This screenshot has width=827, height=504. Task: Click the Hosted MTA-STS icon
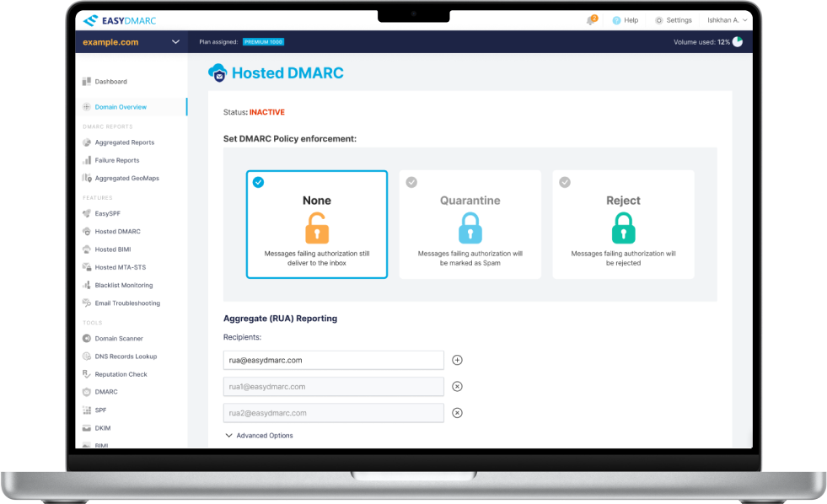pyautogui.click(x=87, y=267)
